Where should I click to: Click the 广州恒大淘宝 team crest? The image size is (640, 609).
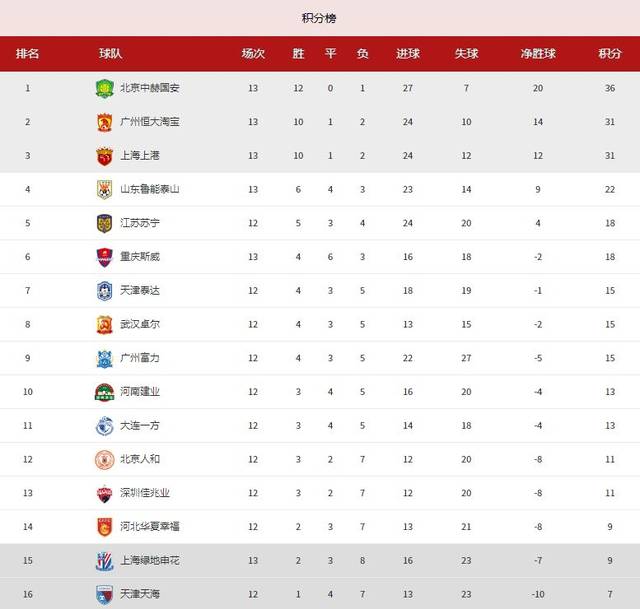click(104, 122)
